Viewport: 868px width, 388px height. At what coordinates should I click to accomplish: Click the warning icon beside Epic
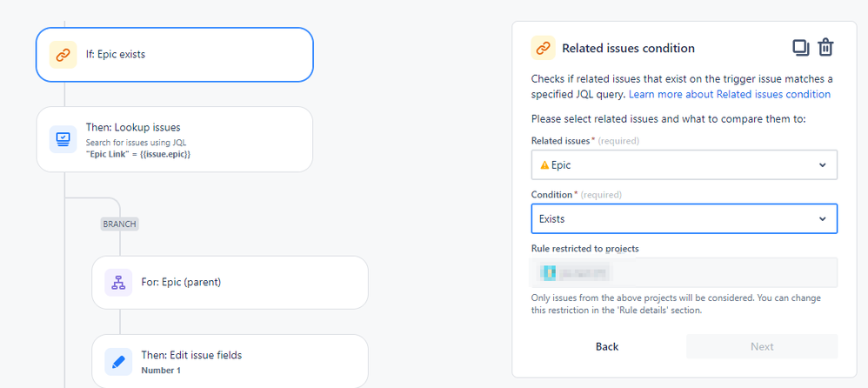point(544,165)
